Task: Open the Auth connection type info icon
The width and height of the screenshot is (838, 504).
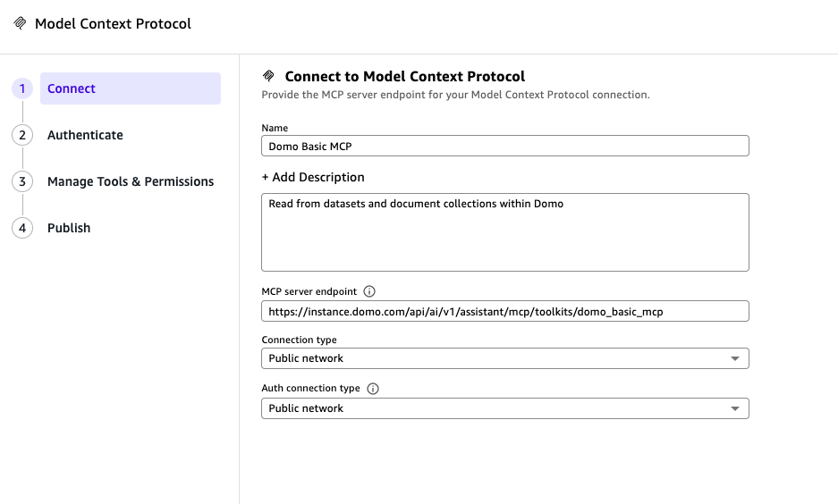Action: [x=373, y=389]
